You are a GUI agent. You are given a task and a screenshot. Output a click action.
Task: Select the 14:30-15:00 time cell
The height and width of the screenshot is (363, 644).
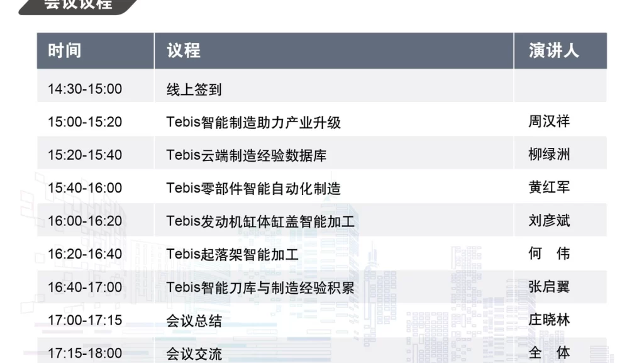85,89
